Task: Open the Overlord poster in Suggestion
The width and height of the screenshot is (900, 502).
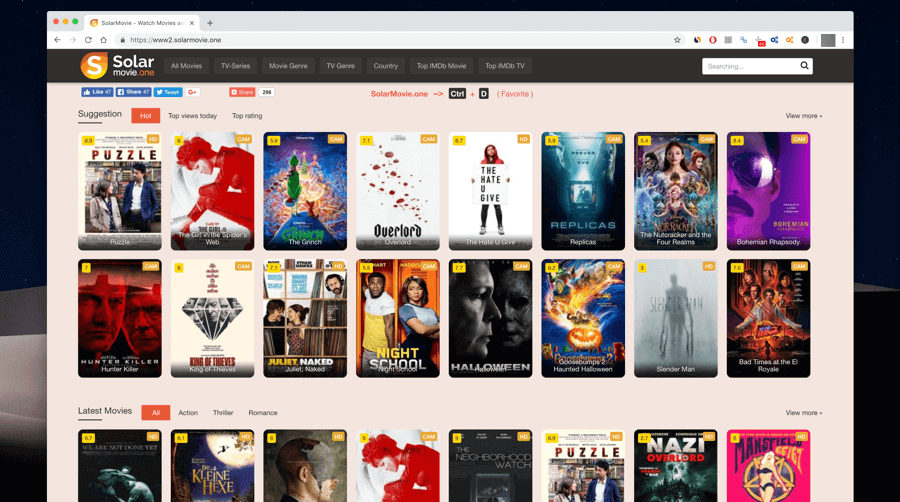Action: point(398,191)
